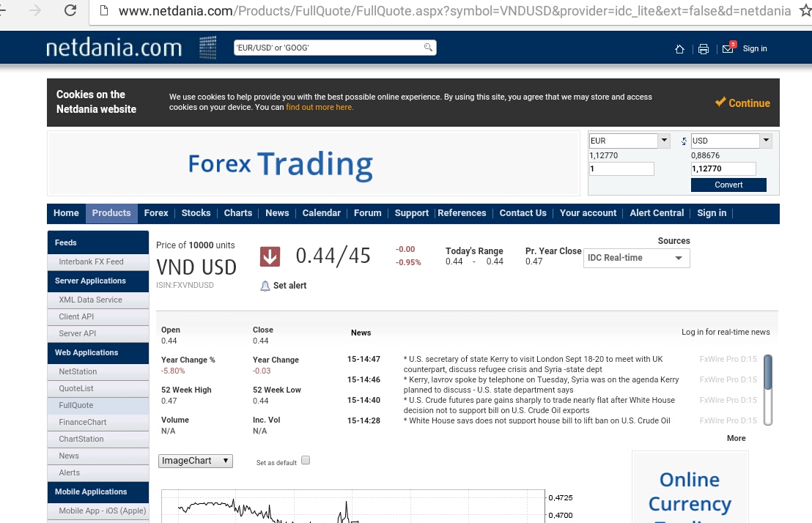Open the Charts menu item
The height and width of the screenshot is (523, 812).
coord(237,213)
